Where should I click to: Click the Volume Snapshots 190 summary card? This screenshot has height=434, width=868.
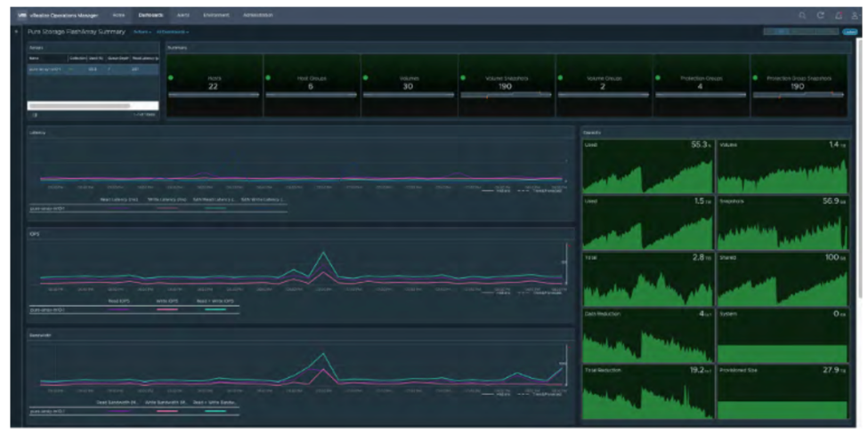507,85
